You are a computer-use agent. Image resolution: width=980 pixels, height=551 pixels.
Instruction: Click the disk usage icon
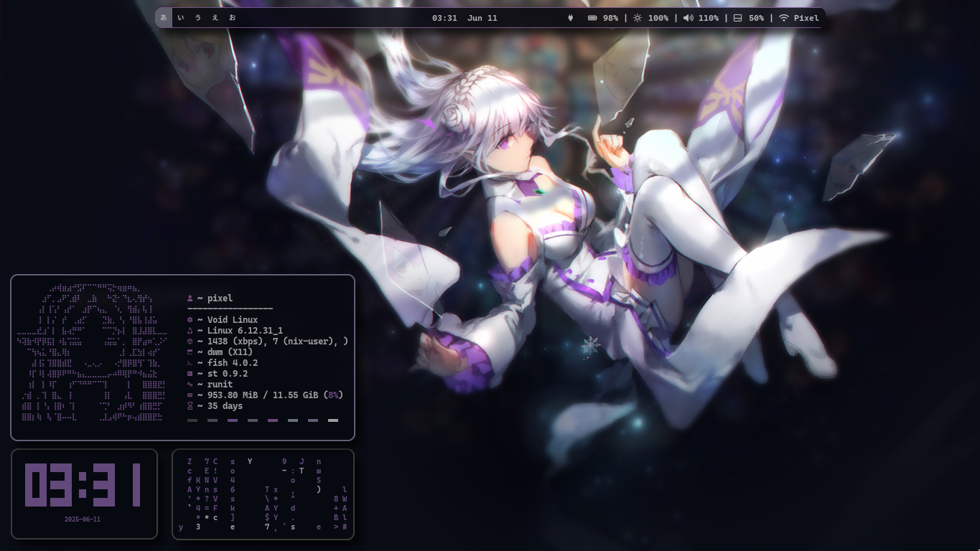pos(737,18)
